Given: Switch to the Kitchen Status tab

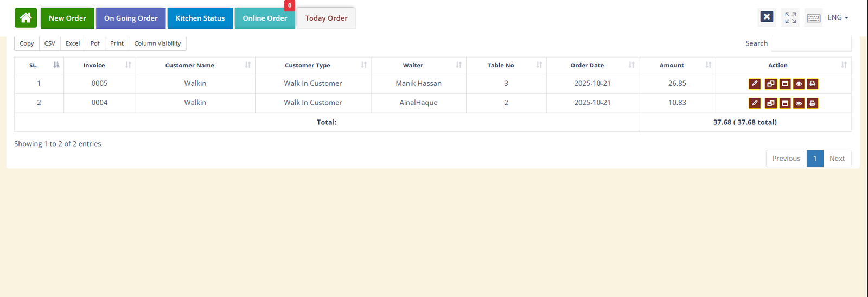Looking at the screenshot, I should point(200,18).
